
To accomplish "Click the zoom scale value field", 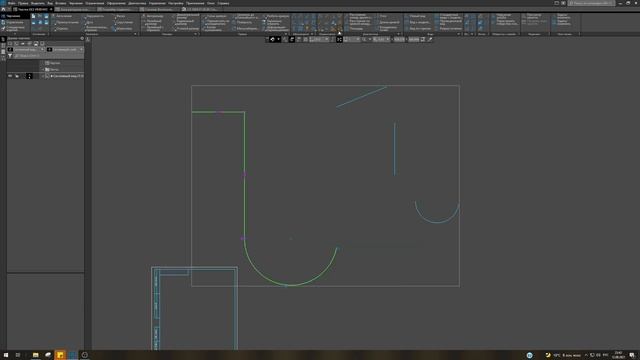I will click(380, 39).
